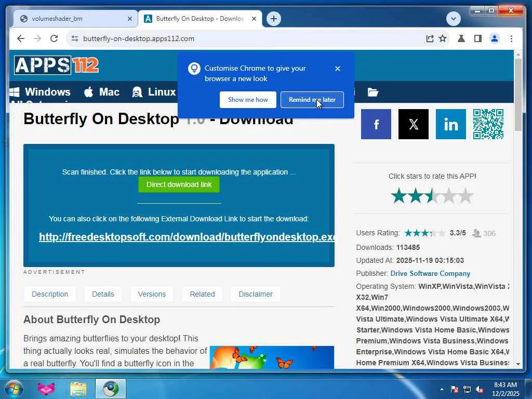This screenshot has width=532, height=399.
Task: Click the green Direct download link button
Action: [x=179, y=184]
